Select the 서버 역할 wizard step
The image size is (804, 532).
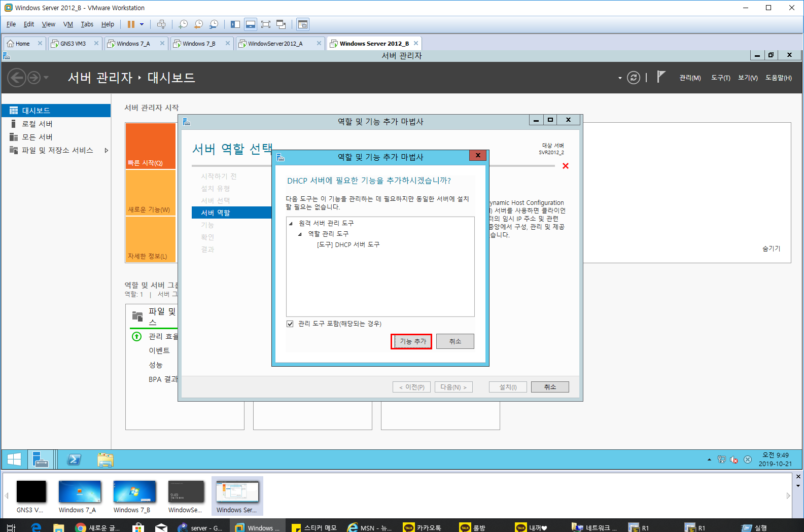click(232, 212)
